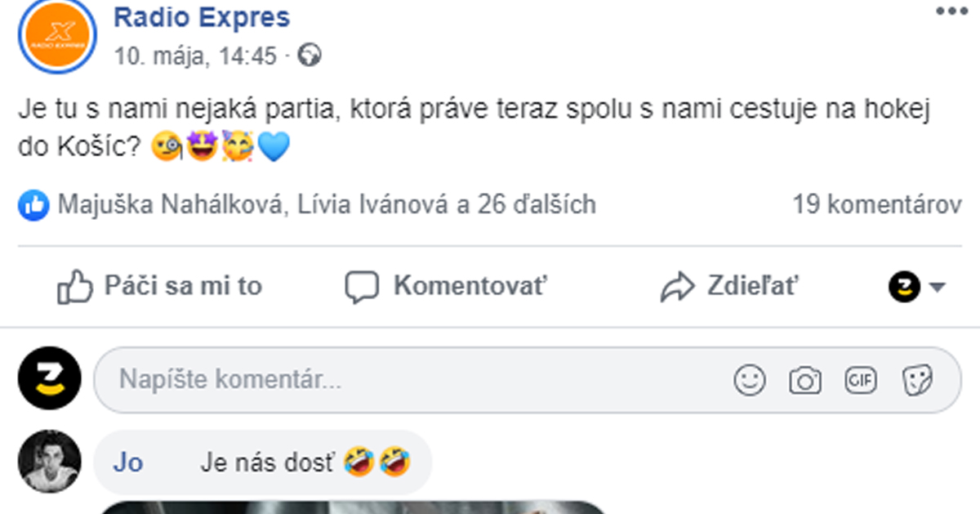
Task: Click the "Napíšte komentár..." input field
Action: pos(327,379)
